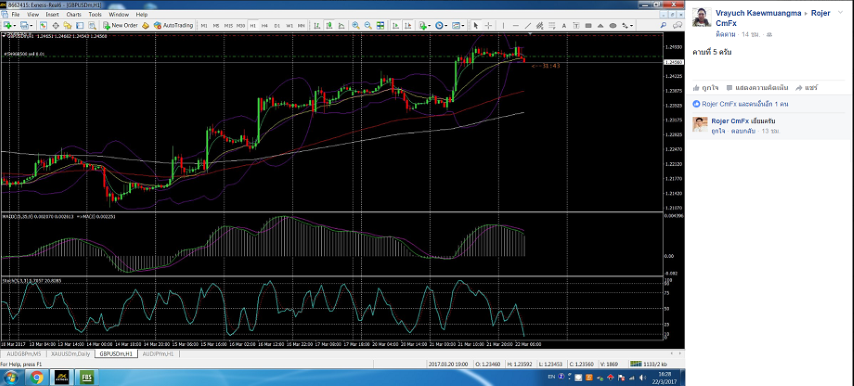Switch chart to the H4 timeframe
Viewport: 854px width, 386px height.
[x=264, y=25]
